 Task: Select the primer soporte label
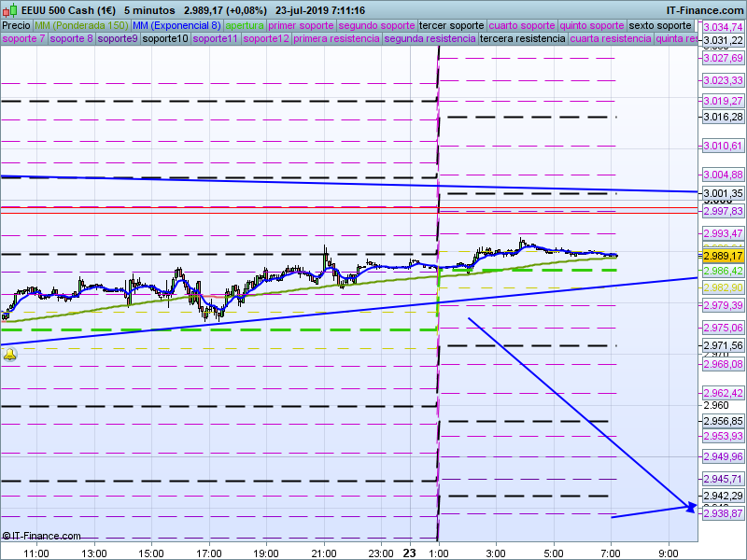pos(300,25)
